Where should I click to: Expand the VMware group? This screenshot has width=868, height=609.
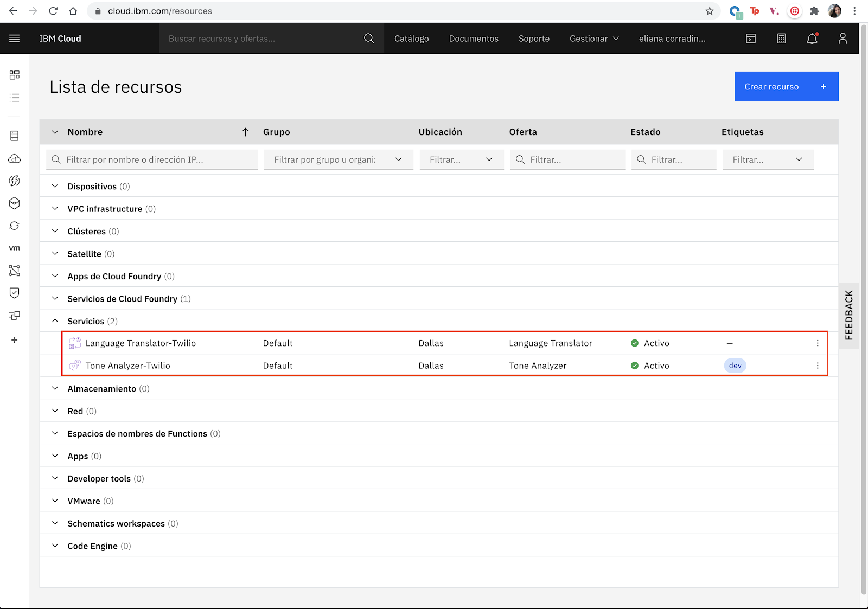[55, 501]
